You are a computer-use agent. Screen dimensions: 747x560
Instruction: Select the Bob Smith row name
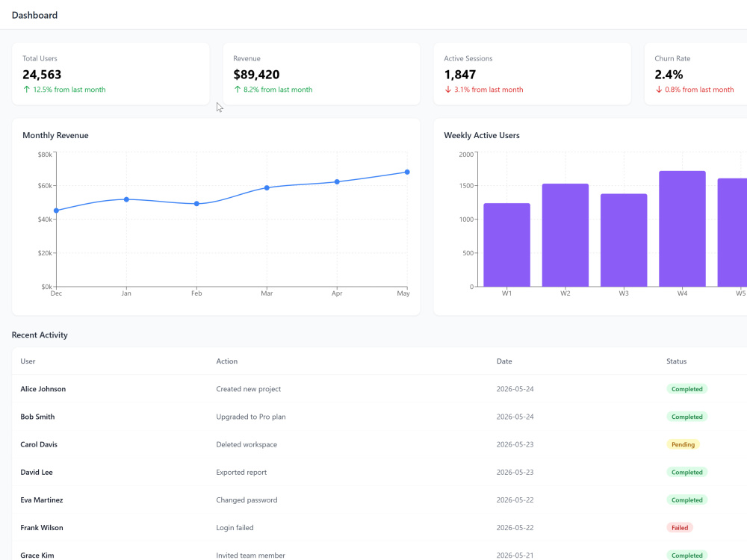point(37,417)
